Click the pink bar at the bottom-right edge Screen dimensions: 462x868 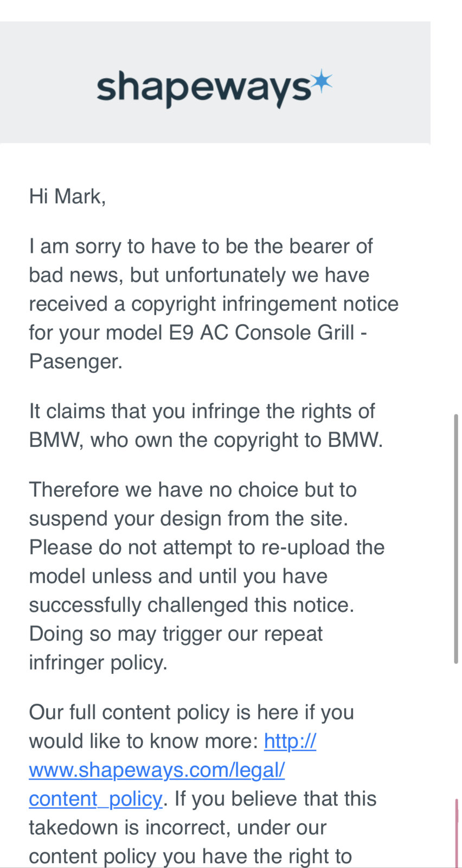pyautogui.click(x=457, y=833)
